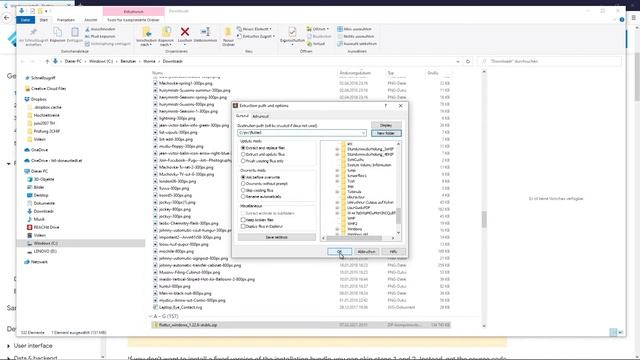640x360 pixels.
Task: Select Skip existing files option
Action: [257, 190]
